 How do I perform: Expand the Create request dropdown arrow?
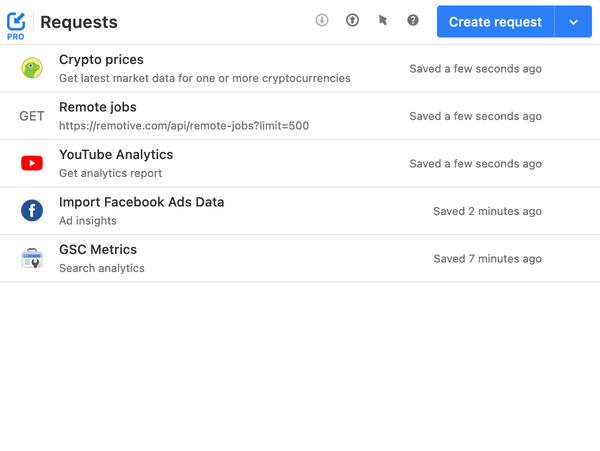click(x=573, y=21)
